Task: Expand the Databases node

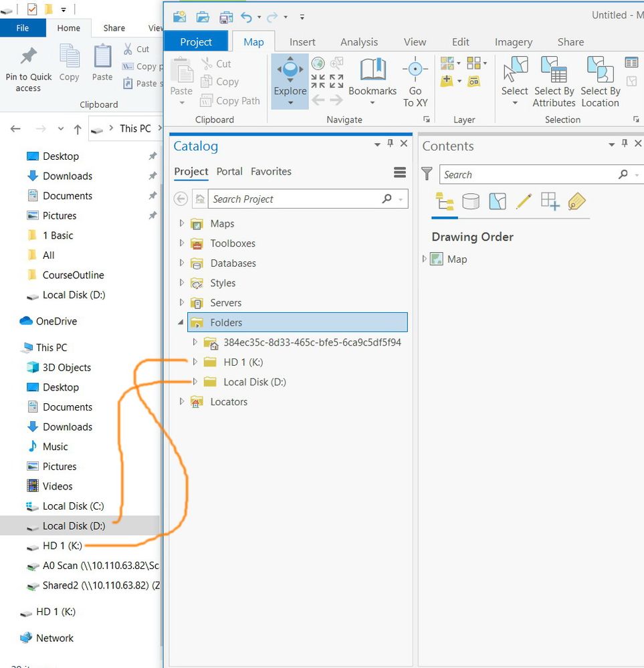Action: [x=182, y=262]
